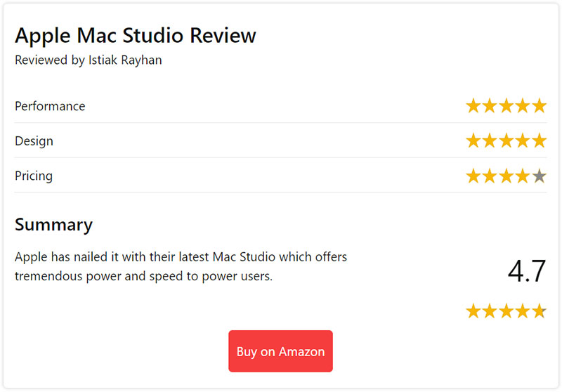
Task: Click the fifth Performance rating star
Action: point(539,106)
